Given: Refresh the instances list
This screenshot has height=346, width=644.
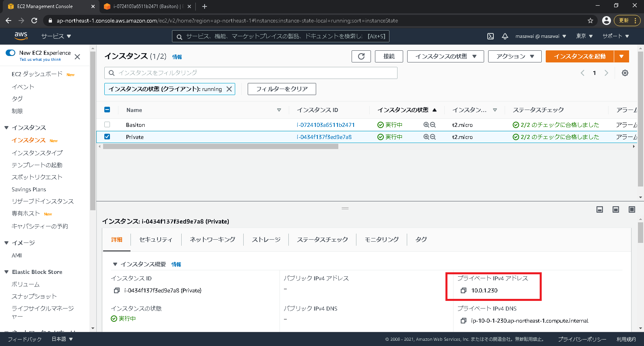Looking at the screenshot, I should coord(361,56).
